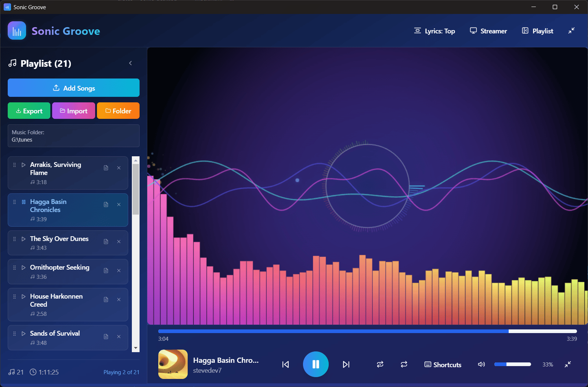Click drag handle of House Harkonnen Creed
This screenshot has width=588, height=387.
coord(15,296)
